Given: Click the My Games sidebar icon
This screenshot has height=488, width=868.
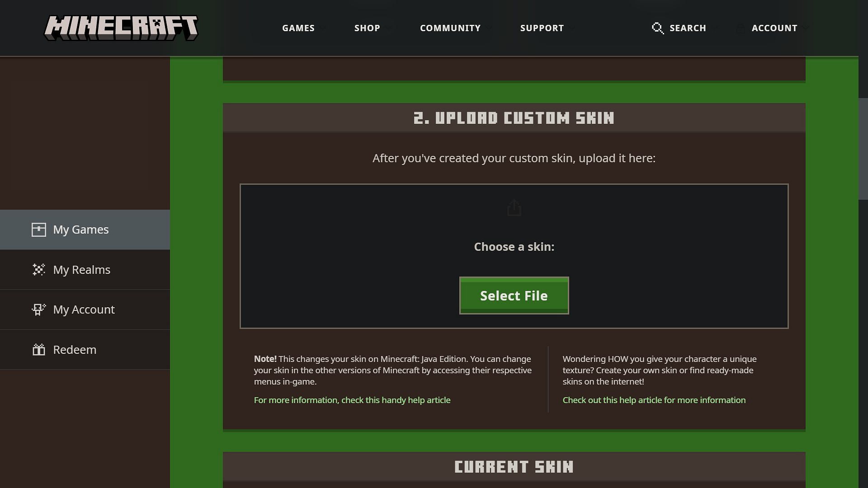Looking at the screenshot, I should click(39, 230).
